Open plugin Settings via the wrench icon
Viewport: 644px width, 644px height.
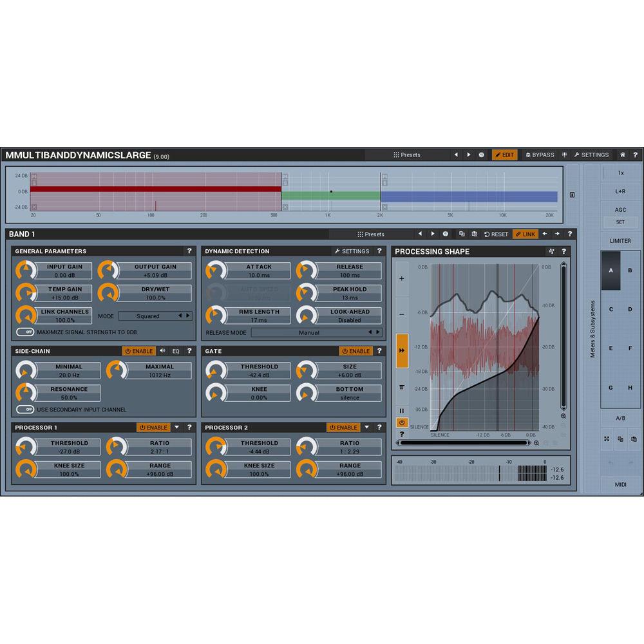coord(590,155)
